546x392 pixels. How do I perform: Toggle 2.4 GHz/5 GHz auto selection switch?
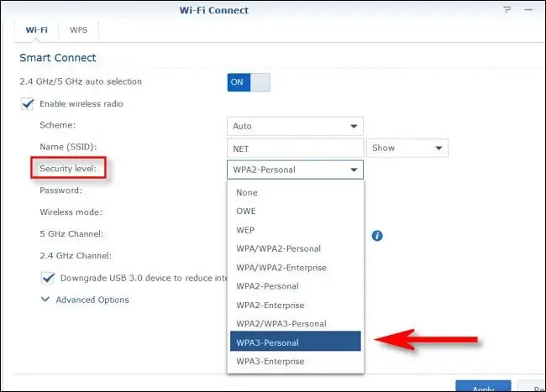(x=249, y=82)
